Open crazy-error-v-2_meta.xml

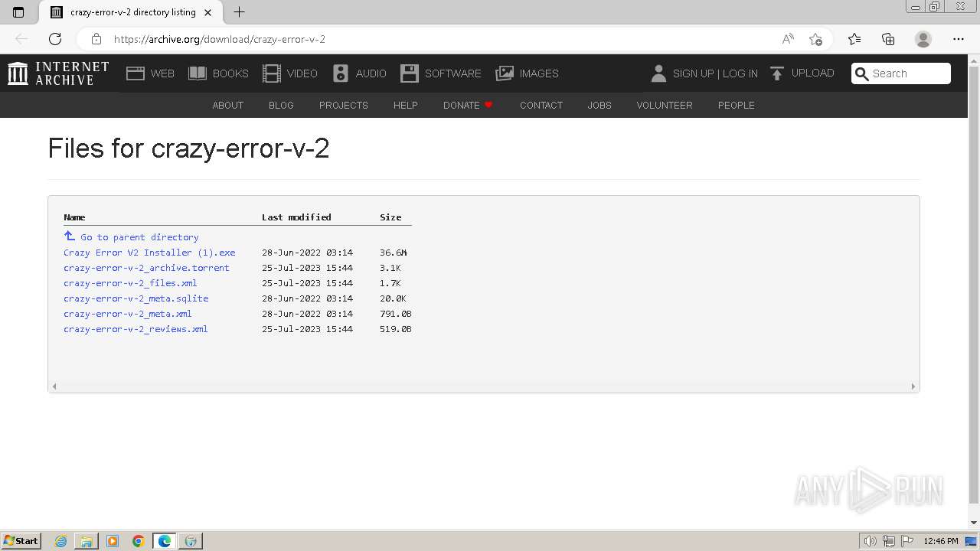[128, 314]
